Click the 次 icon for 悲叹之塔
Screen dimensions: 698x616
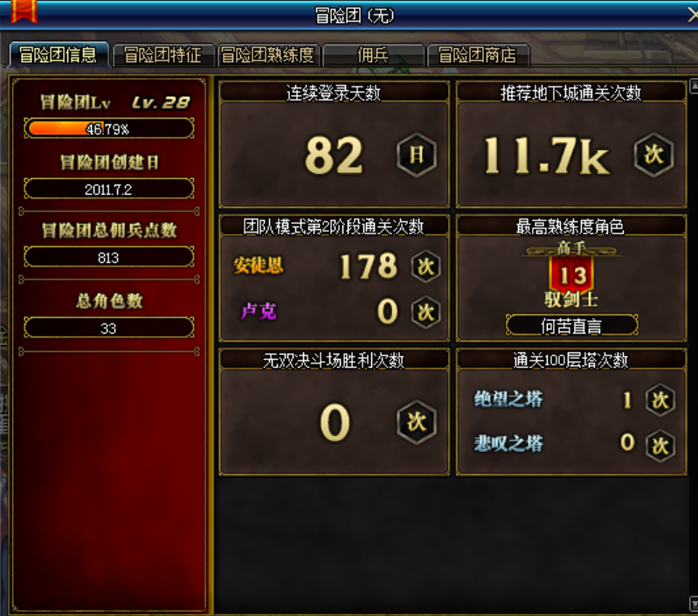pyautogui.click(x=660, y=446)
